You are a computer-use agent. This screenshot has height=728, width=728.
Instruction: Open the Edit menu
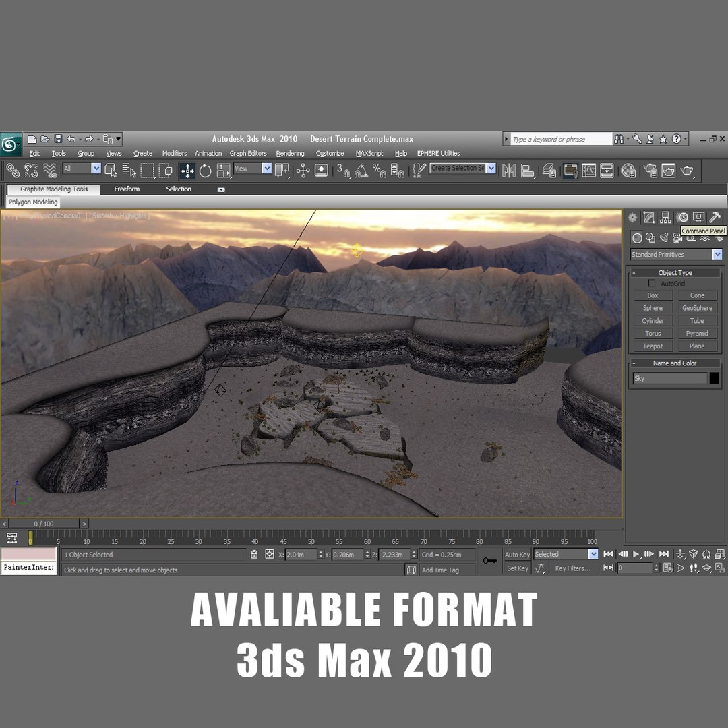click(x=34, y=153)
